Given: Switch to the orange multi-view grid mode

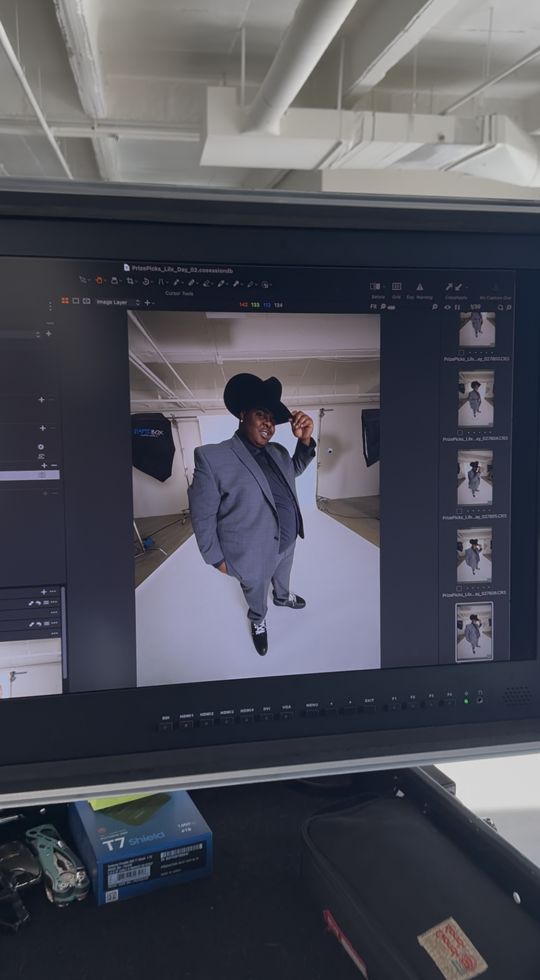Looking at the screenshot, I should tap(65, 300).
